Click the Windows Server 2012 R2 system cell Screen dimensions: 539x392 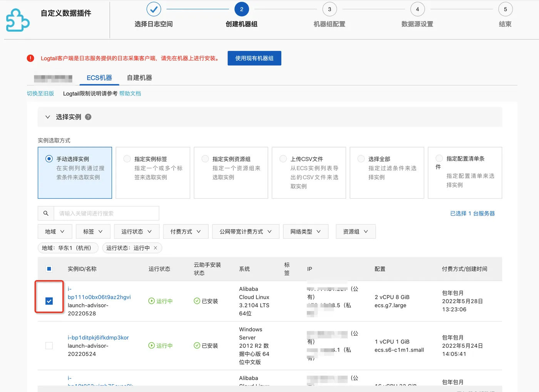click(x=254, y=346)
